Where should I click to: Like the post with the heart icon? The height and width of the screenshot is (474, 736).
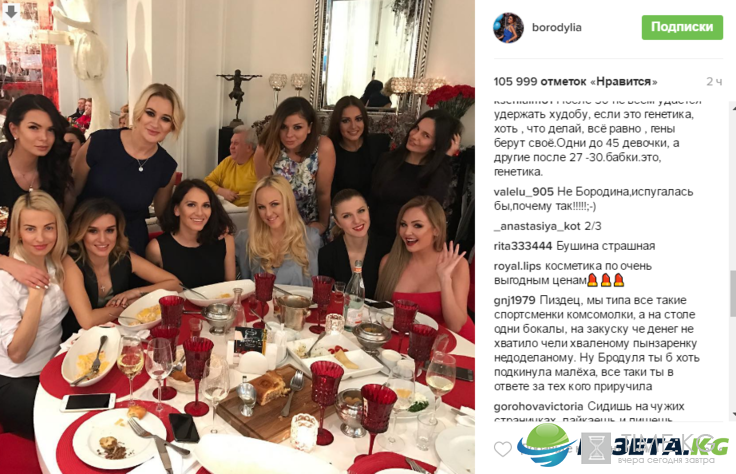coord(503,449)
